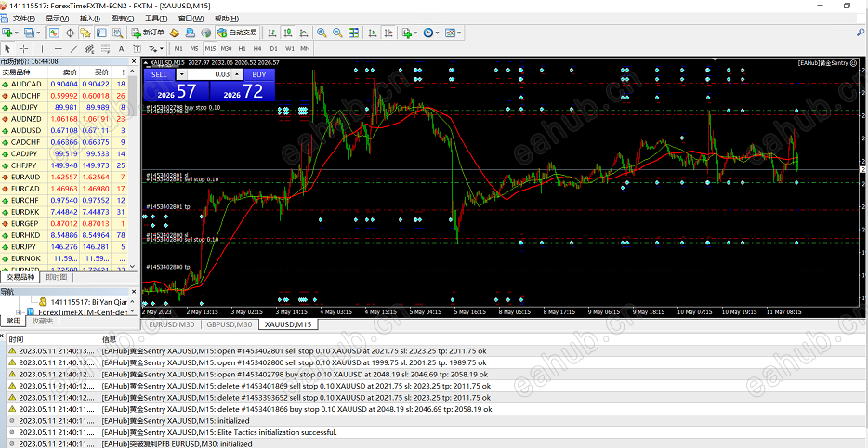This screenshot has width=868, height=448.
Task: Toggle chart auto scroll icon
Action: pyautogui.click(x=373, y=33)
